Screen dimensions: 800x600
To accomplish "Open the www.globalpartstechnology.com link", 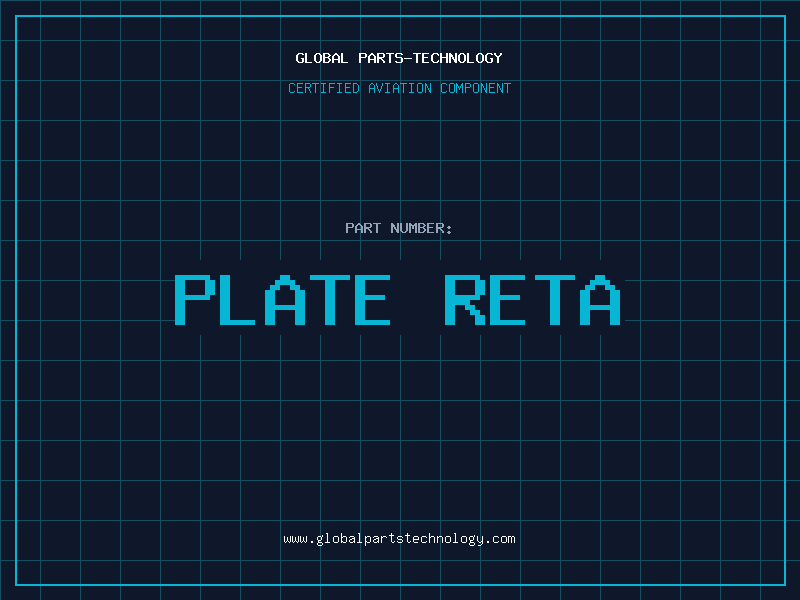I will pyautogui.click(x=399, y=539).
